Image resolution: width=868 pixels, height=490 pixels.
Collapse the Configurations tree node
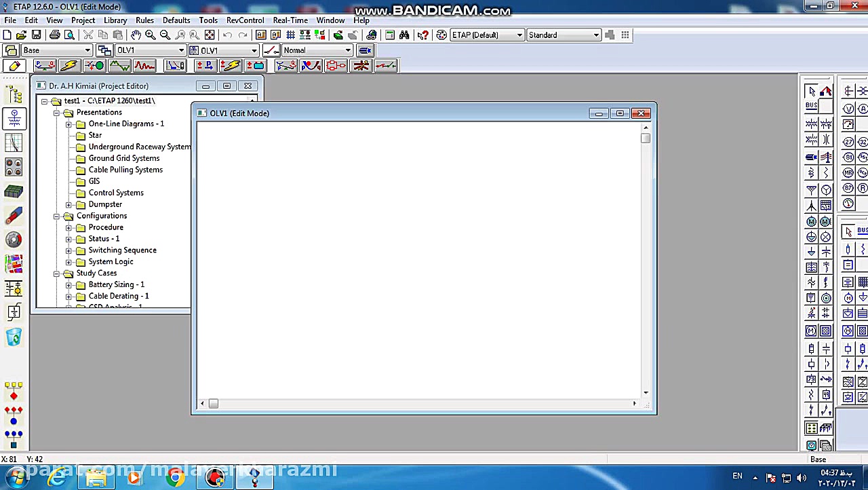(56, 216)
